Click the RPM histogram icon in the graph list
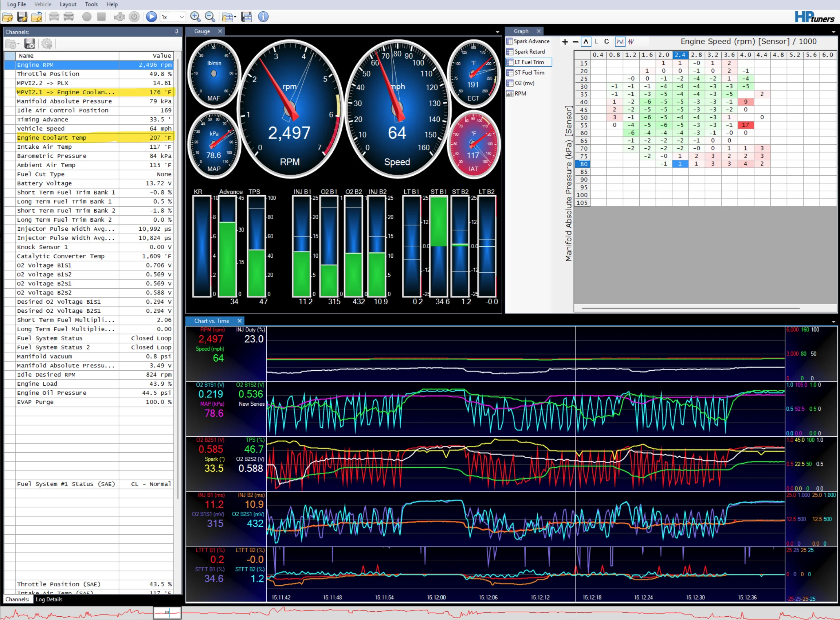The image size is (840, 620). tap(510, 93)
